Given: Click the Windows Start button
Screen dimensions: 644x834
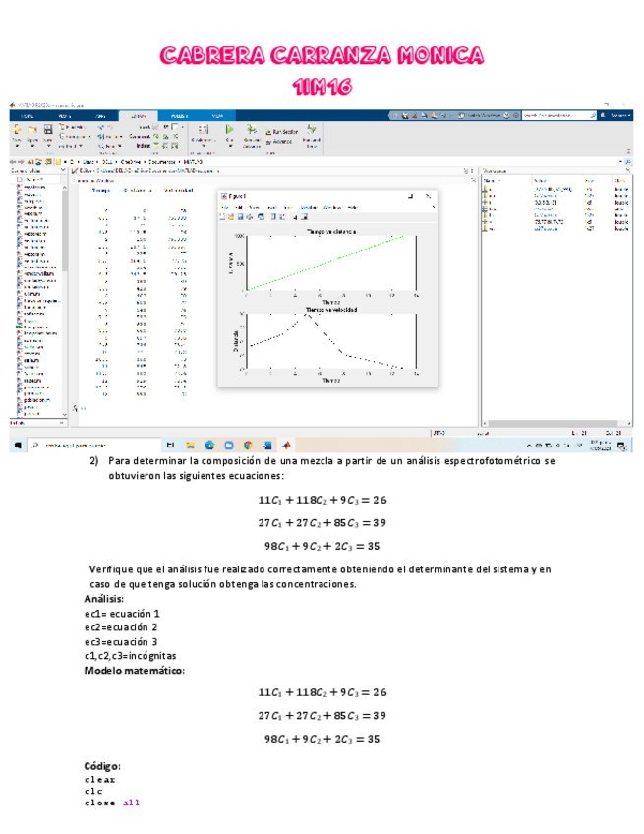Looking at the screenshot, I should [18, 445].
